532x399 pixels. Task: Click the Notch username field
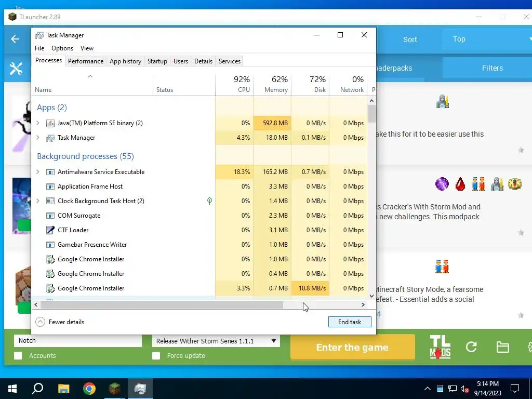click(x=78, y=341)
